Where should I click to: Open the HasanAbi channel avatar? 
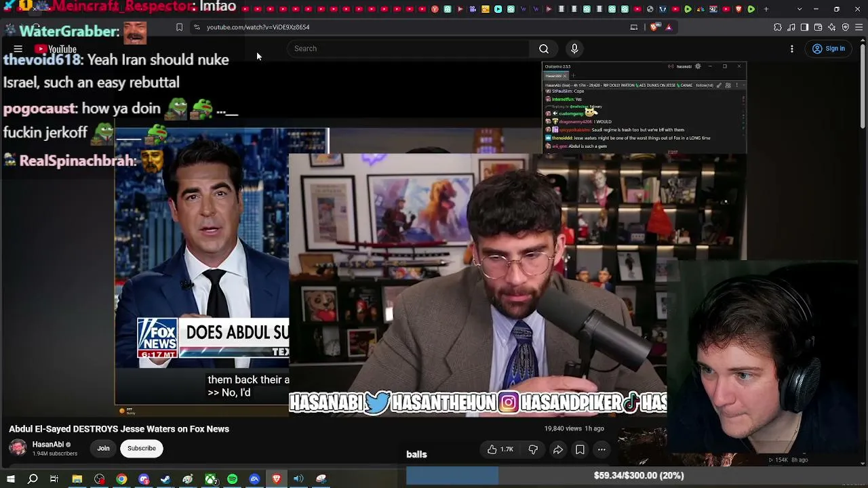18,448
